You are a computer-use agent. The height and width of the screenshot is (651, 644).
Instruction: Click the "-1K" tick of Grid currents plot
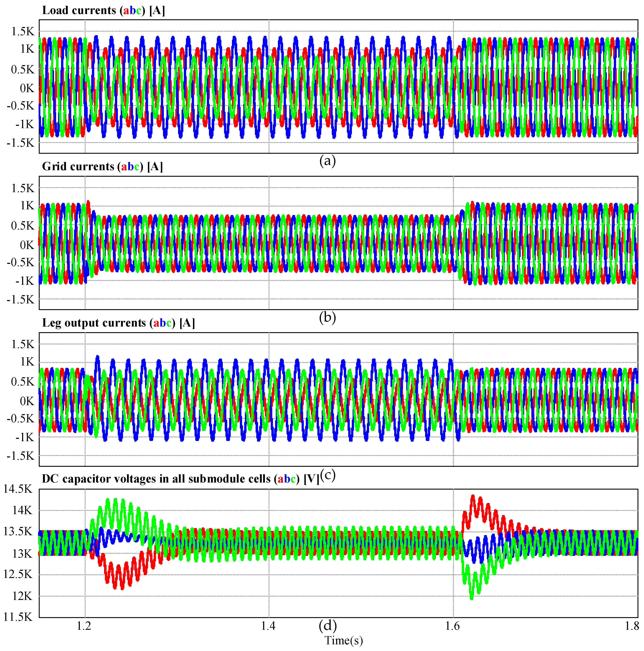25,281
